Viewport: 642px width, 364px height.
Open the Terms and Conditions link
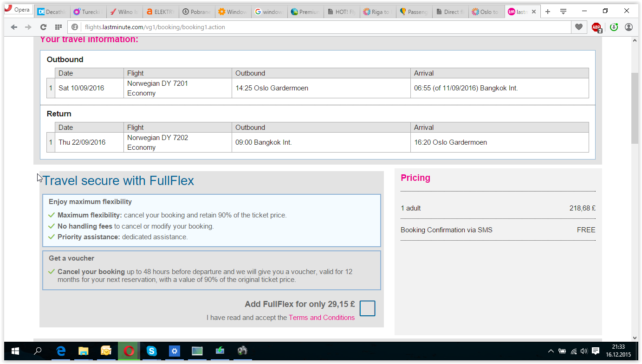point(322,318)
